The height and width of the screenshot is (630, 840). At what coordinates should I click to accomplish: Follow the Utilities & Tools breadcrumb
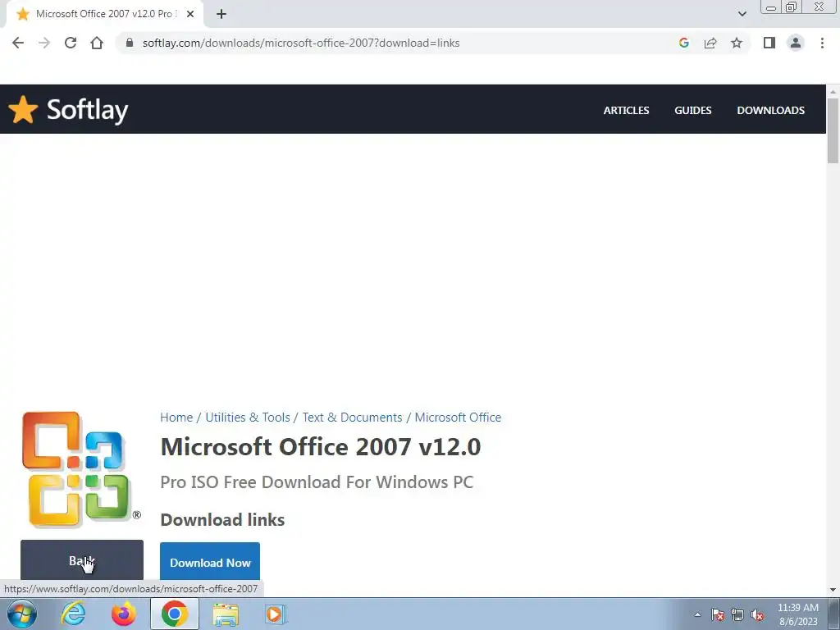point(248,418)
